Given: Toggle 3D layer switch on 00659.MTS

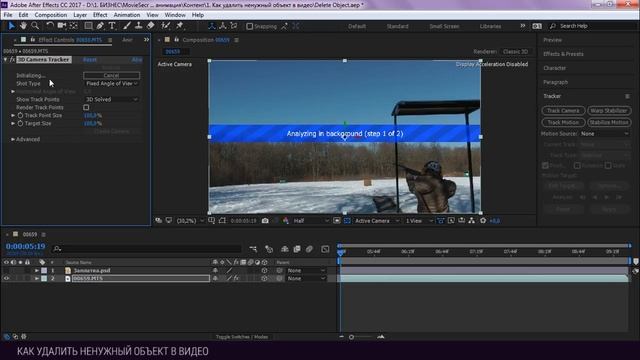Looking at the screenshot, I should pos(264,278).
